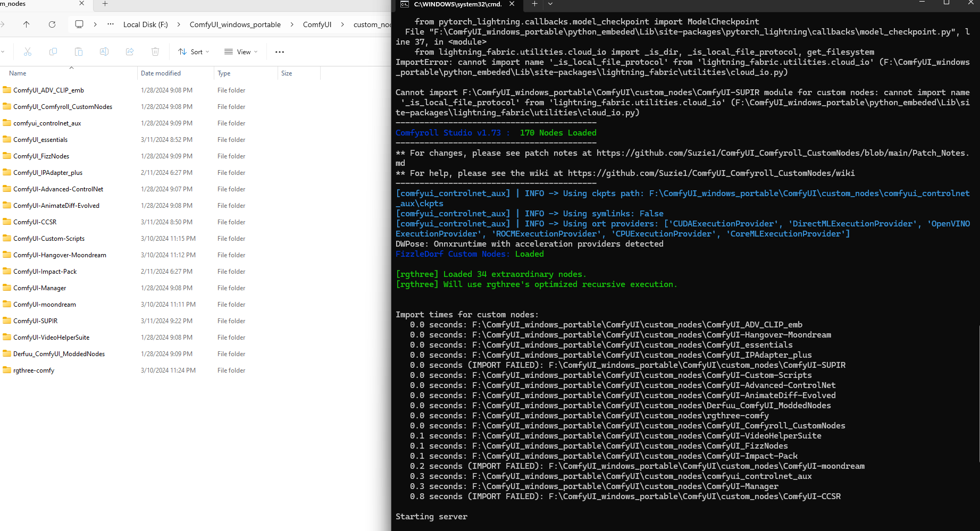Open the terminal new-tab profile chevron
Screen dimensions: 980x531
pyautogui.click(x=550, y=5)
